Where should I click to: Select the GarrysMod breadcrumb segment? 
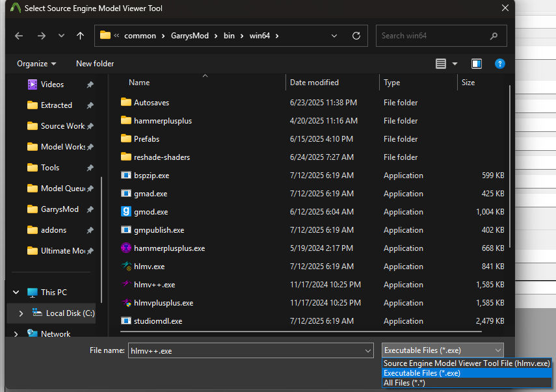[x=190, y=36]
